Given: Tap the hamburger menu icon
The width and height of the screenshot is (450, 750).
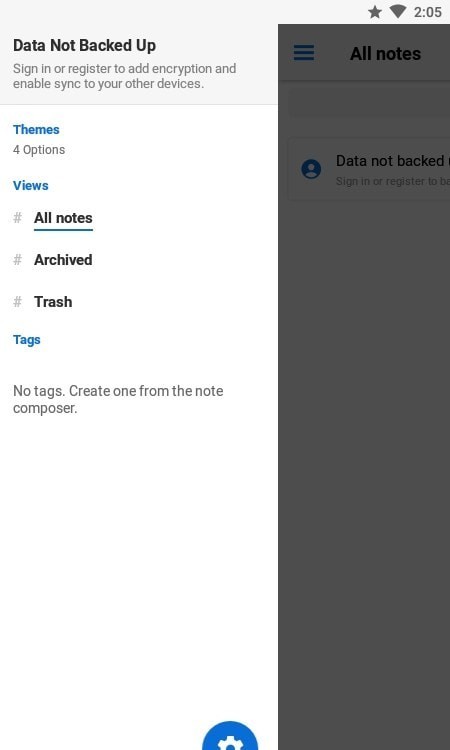Looking at the screenshot, I should coord(304,53).
